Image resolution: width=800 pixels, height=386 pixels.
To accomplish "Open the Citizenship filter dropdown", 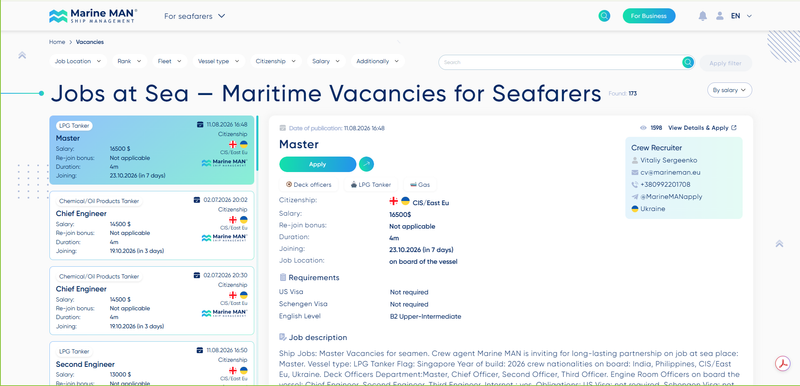I will point(276,61).
